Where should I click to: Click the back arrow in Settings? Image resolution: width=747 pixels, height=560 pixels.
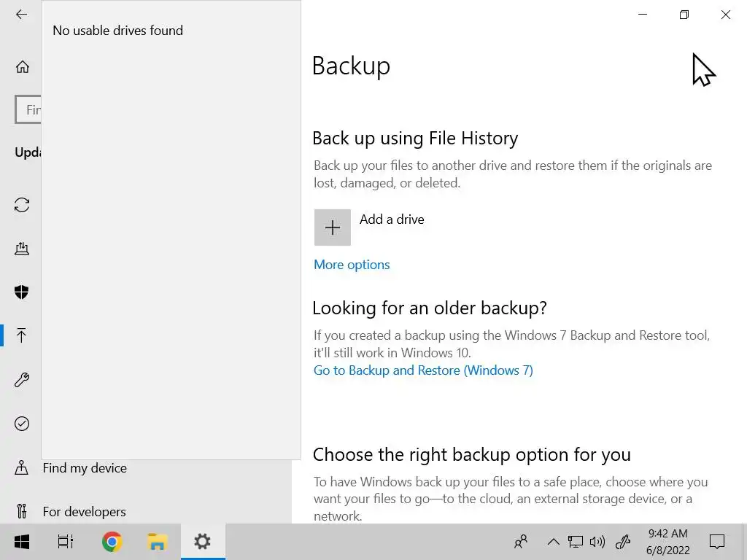[x=21, y=15]
